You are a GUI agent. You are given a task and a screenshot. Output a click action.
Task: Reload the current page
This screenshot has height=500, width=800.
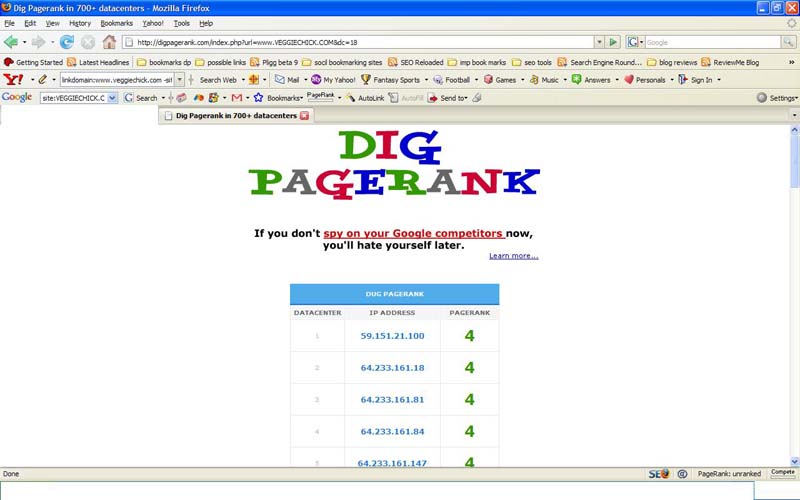[x=66, y=42]
